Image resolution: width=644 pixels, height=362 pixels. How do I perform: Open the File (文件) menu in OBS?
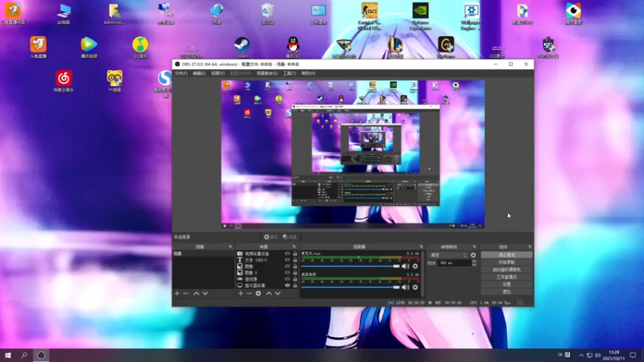coord(181,73)
